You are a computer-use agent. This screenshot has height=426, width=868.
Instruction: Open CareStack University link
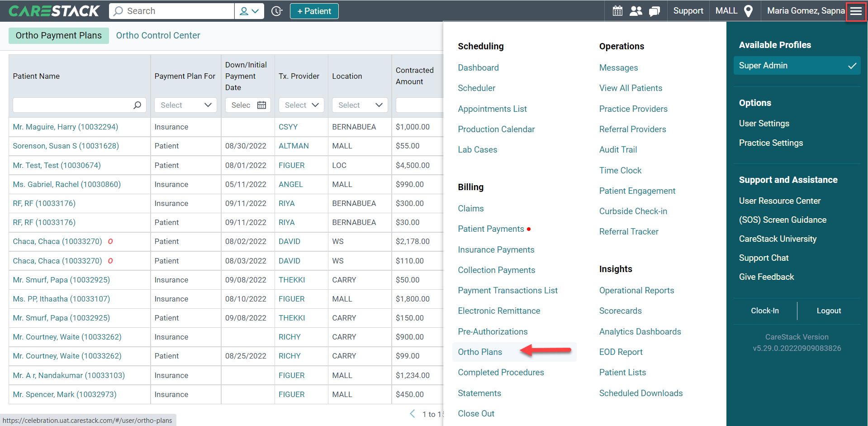tap(778, 239)
